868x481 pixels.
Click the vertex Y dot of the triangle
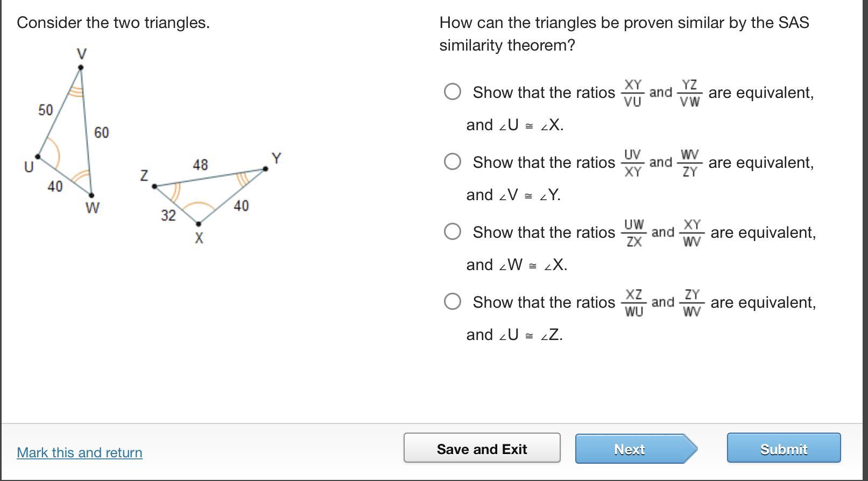coord(266,169)
